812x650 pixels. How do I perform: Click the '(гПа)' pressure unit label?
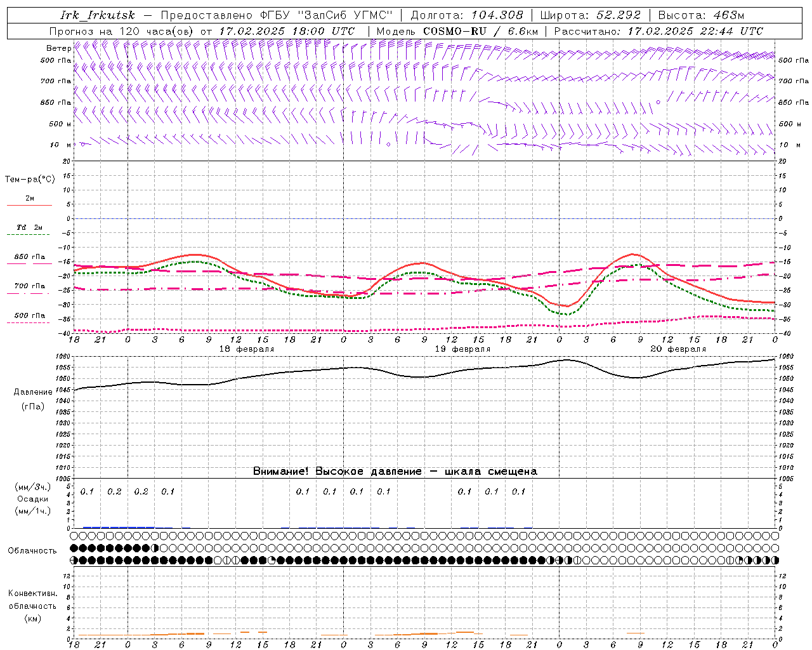tap(33, 407)
